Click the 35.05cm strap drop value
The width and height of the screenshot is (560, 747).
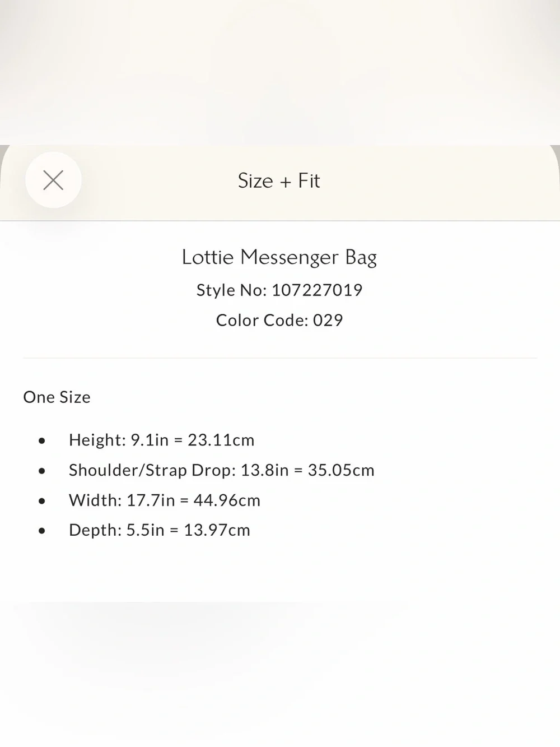point(341,470)
